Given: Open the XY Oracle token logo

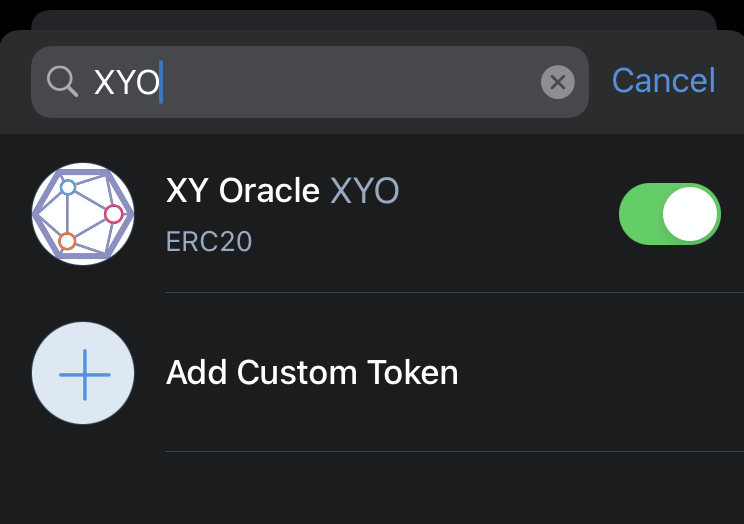Looking at the screenshot, I should coord(83,214).
